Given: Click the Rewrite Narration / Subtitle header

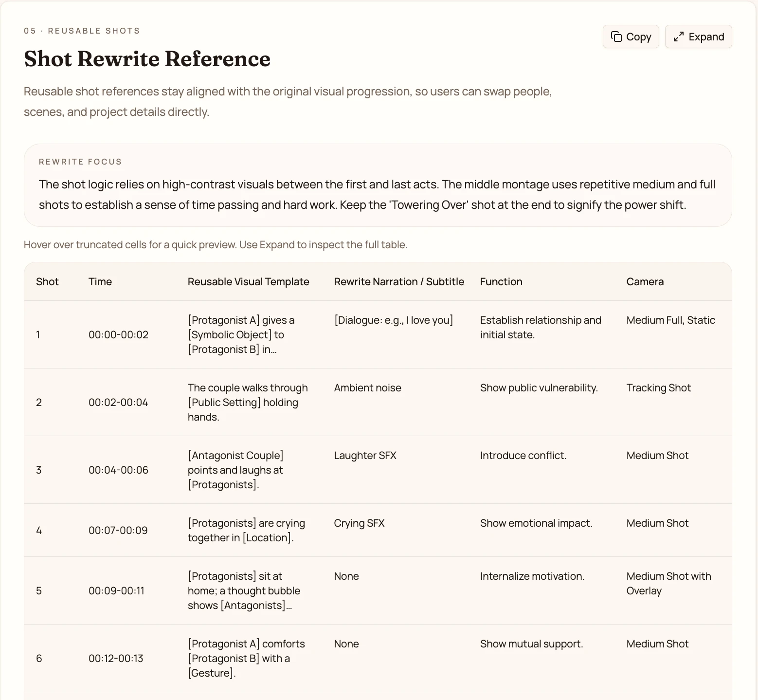Looking at the screenshot, I should (x=398, y=282).
